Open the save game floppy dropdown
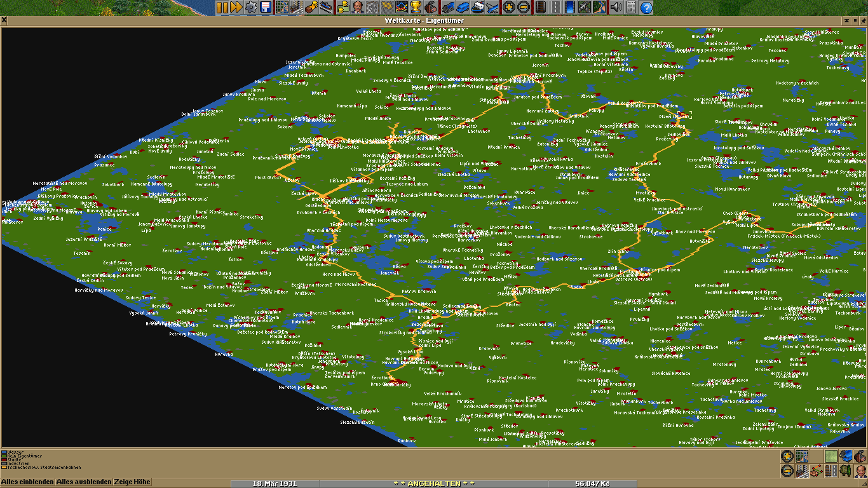 (x=266, y=8)
